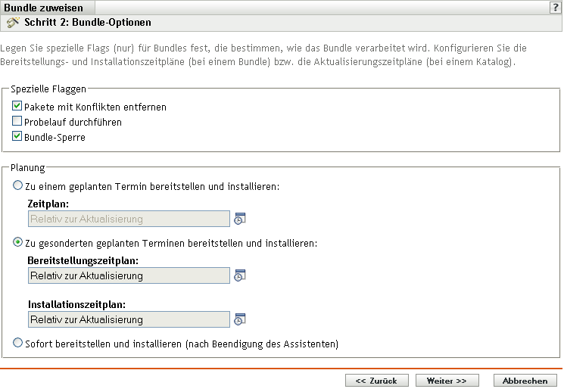Viewport: 564px width, 392px height.
Task: Click the 'Probelauf durchführen' label text
Action: [73, 121]
